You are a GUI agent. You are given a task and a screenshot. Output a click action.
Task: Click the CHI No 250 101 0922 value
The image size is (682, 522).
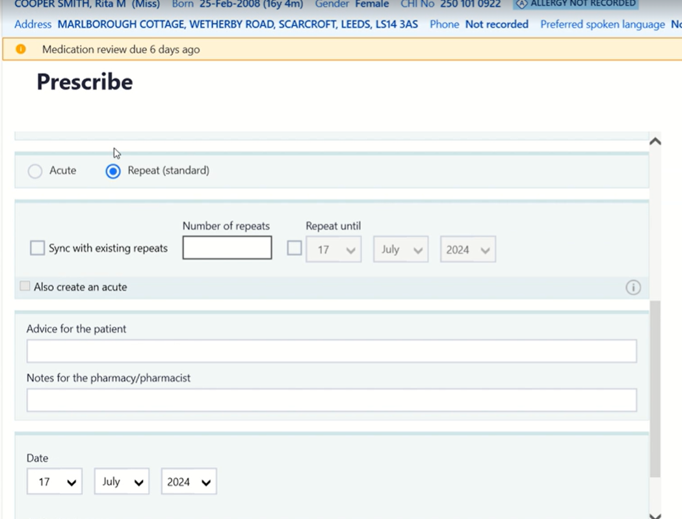pos(470,4)
